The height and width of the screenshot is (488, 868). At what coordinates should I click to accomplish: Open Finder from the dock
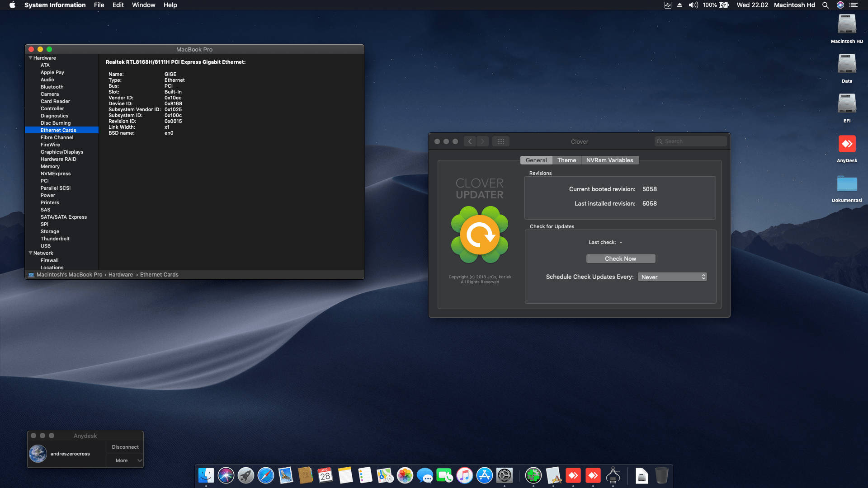pyautogui.click(x=206, y=475)
